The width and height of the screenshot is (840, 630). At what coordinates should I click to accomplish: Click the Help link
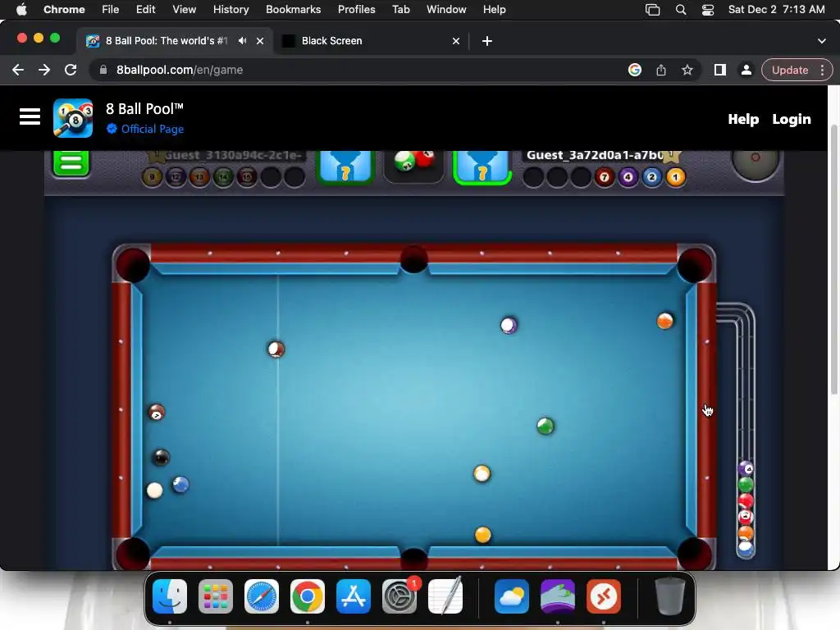coord(743,119)
